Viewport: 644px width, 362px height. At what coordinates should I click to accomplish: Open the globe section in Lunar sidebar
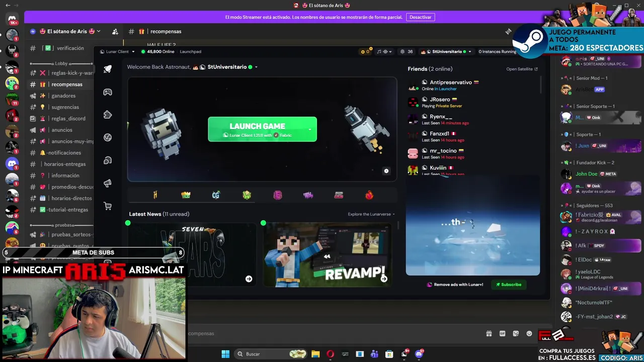pos(108,137)
